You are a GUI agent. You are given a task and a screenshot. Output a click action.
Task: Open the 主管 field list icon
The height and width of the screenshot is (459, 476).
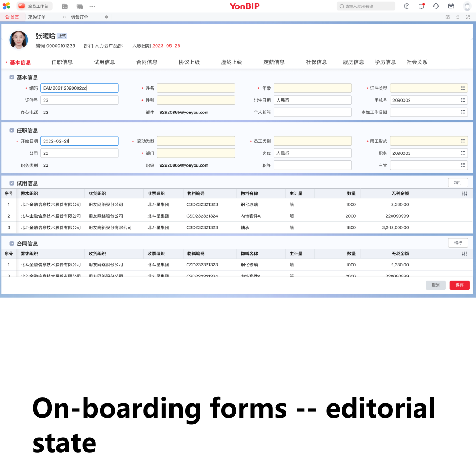click(463, 165)
